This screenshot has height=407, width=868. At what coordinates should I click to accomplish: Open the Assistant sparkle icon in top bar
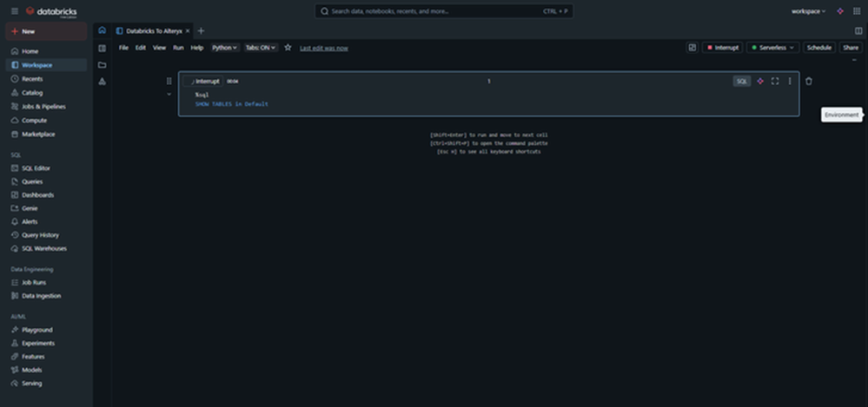(x=840, y=11)
